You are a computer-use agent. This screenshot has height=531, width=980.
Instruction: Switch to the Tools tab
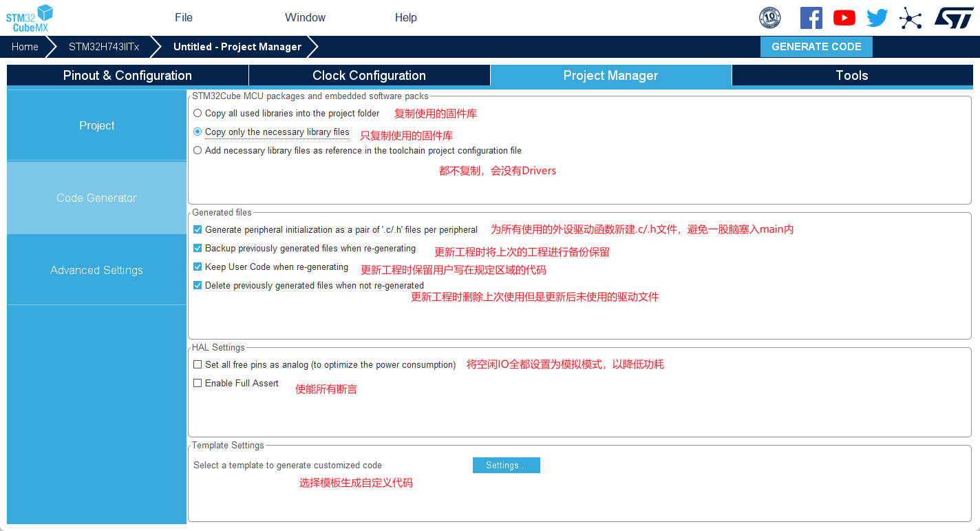[x=852, y=75]
